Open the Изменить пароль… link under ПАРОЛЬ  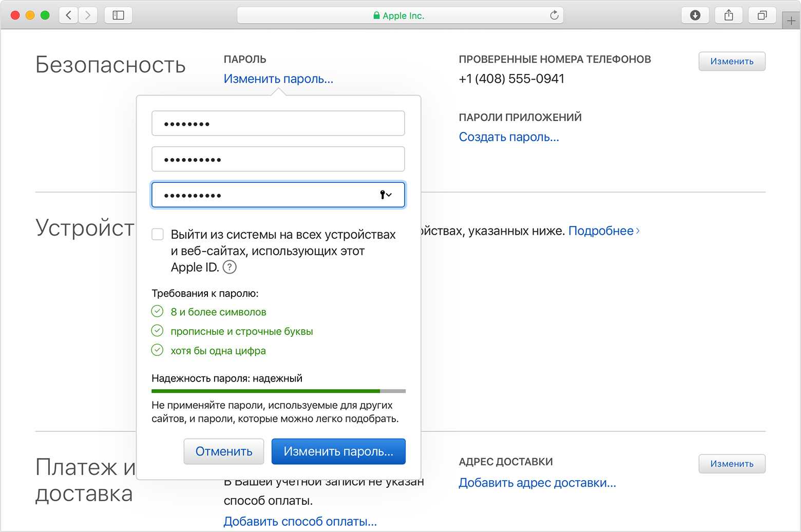(x=278, y=79)
